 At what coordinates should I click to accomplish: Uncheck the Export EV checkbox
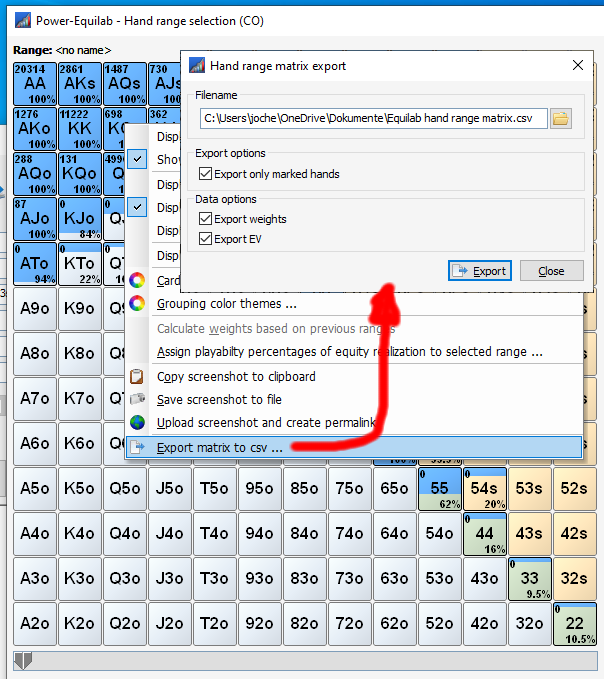205,239
